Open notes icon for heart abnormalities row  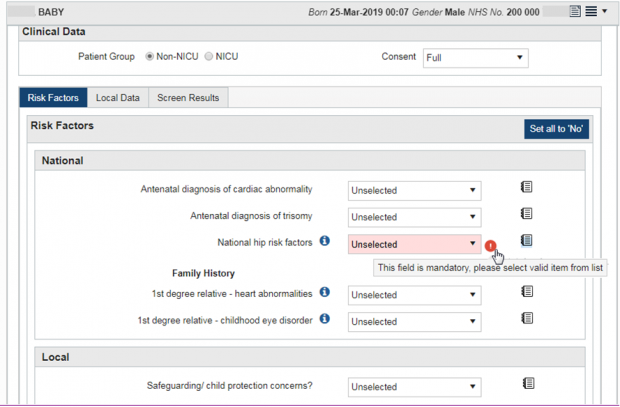pyautogui.click(x=527, y=292)
